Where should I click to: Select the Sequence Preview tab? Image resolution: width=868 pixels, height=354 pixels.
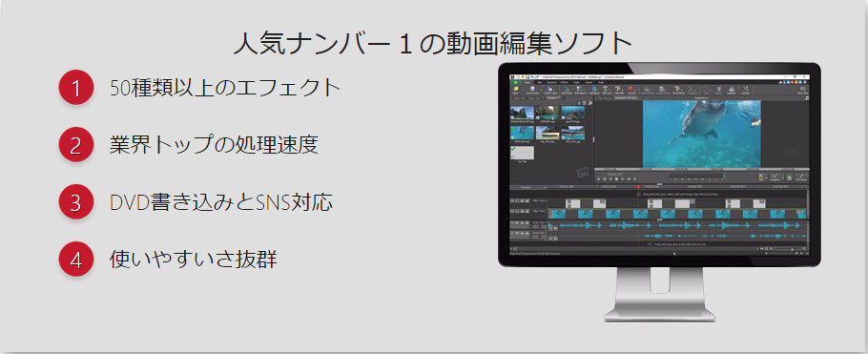tap(626, 98)
